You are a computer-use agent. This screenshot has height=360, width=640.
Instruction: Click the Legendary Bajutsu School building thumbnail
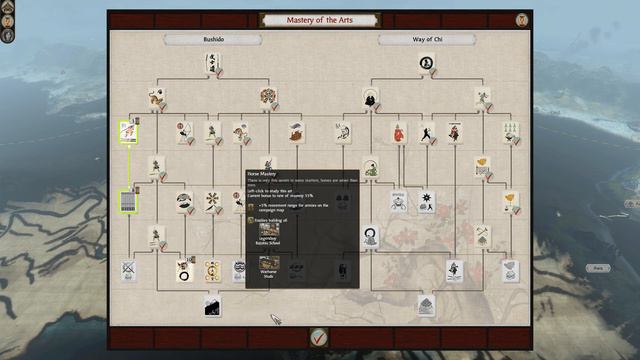(269, 229)
